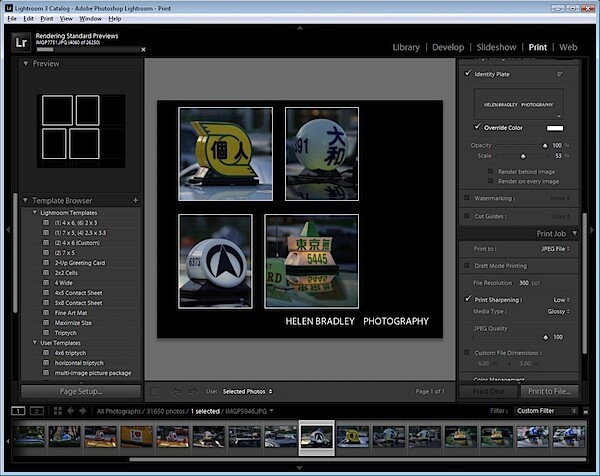Viewport: 600px width, 476px height.
Task: Open the Print to JPEG File dropdown
Action: (555, 249)
